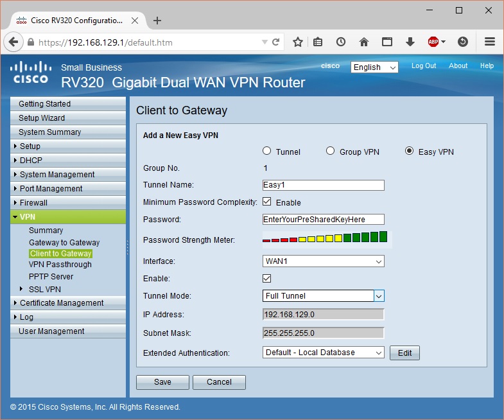Open the URL bar history dropdown arrow
504x420 pixels.
(x=265, y=42)
